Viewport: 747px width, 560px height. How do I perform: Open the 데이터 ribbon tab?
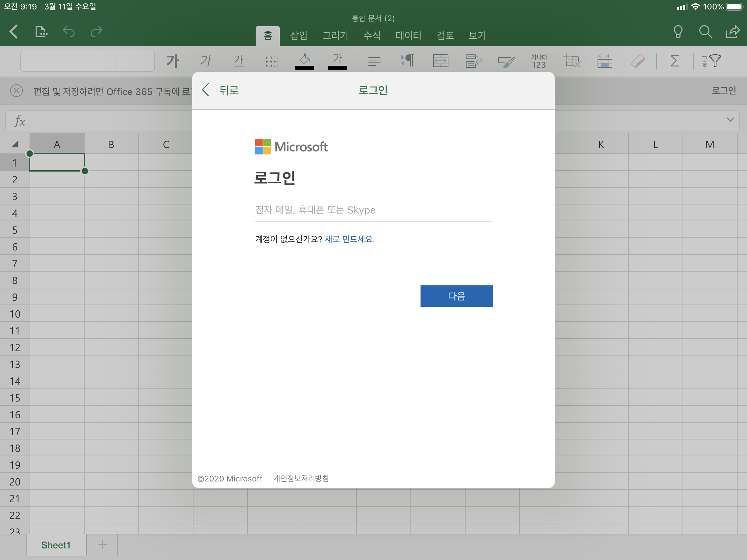(x=408, y=36)
